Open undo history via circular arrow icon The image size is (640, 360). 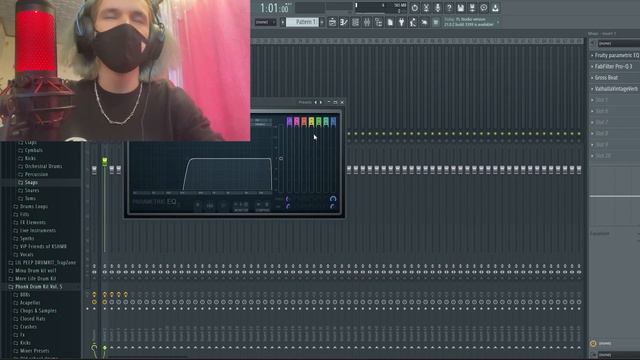tap(414, 8)
